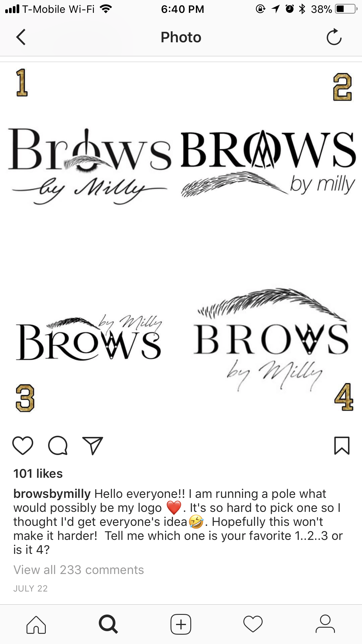Tap logo option 2 in the photo
The width and height of the screenshot is (362, 644).
click(268, 164)
